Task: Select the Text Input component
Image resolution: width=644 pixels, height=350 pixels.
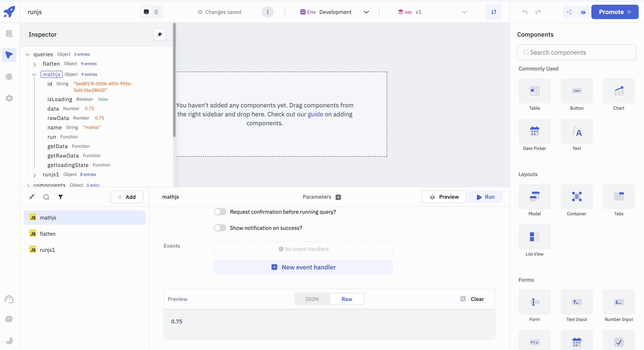Action: [x=577, y=306]
